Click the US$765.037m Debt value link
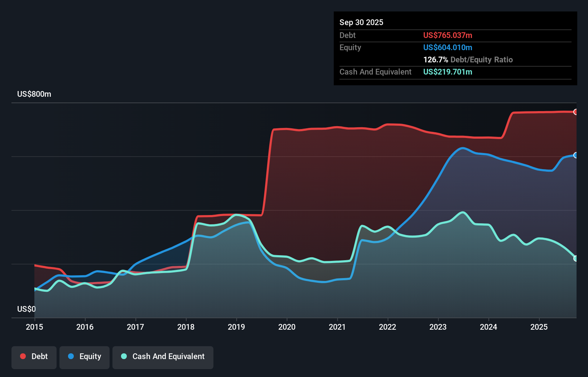Screen dimensions: 588x377 pyautogui.click(x=448, y=35)
